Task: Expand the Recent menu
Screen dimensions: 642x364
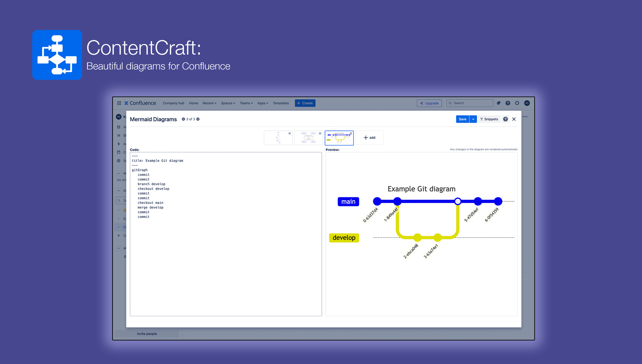Action: point(210,103)
